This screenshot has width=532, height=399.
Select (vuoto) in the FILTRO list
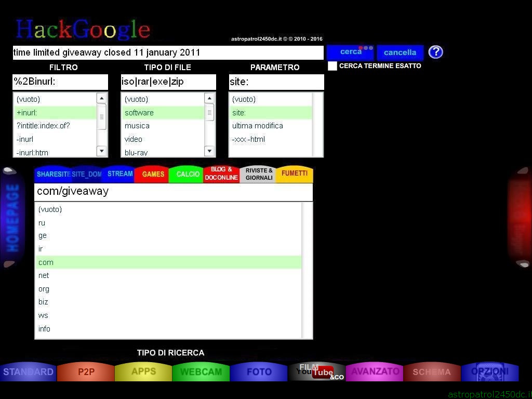pos(56,99)
